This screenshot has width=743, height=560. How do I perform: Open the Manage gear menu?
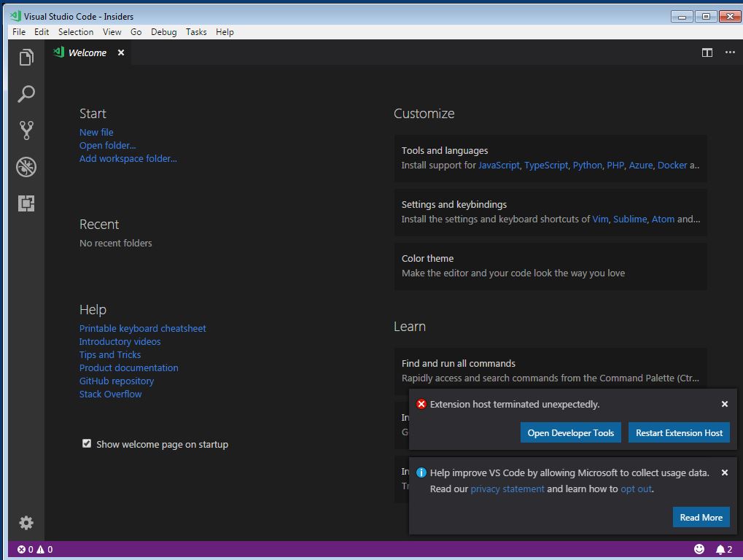click(26, 523)
